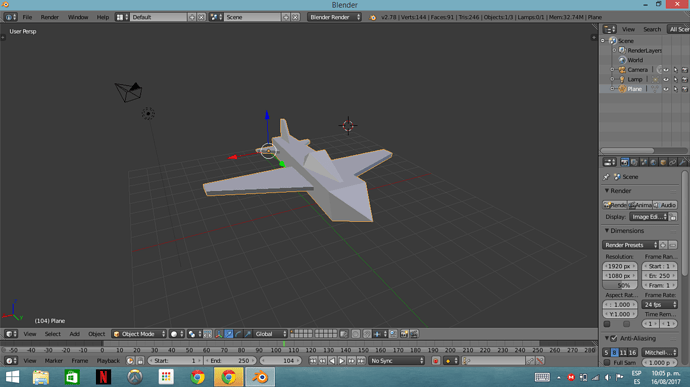Click the Audio render button
Screen dimensions: 690x387
665,205
